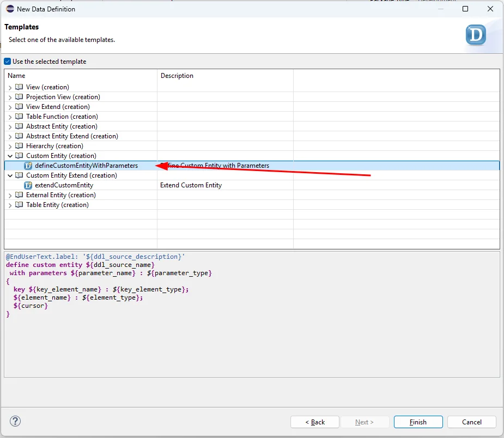Click the Name column header
The height and width of the screenshot is (438, 504).
click(x=81, y=76)
